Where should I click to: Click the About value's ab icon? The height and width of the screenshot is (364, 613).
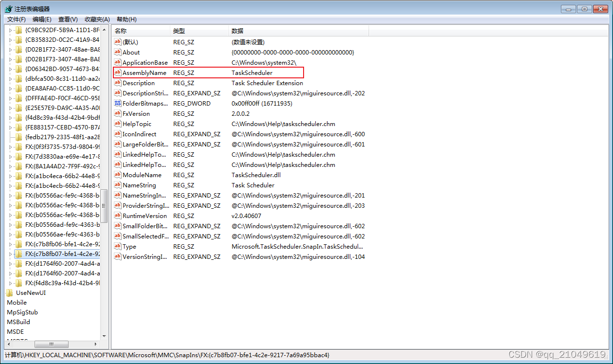(117, 52)
